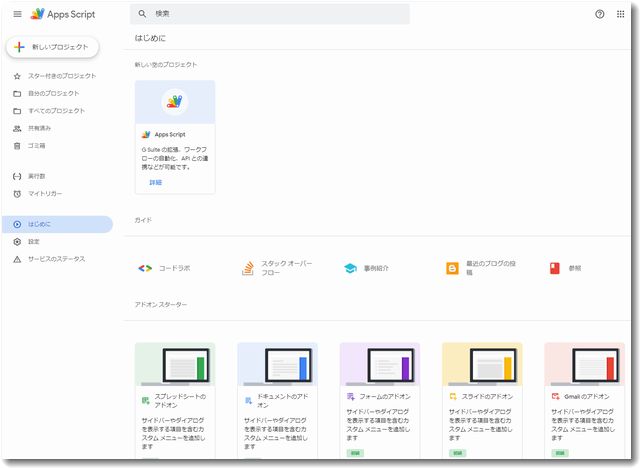
Task: Click the settings gear icon
Action: pyautogui.click(x=17, y=242)
